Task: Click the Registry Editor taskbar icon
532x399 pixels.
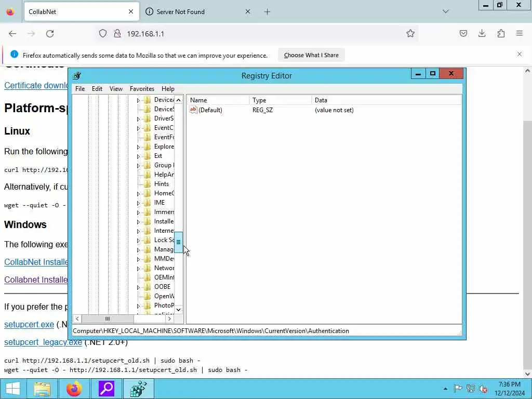Action: (x=138, y=389)
